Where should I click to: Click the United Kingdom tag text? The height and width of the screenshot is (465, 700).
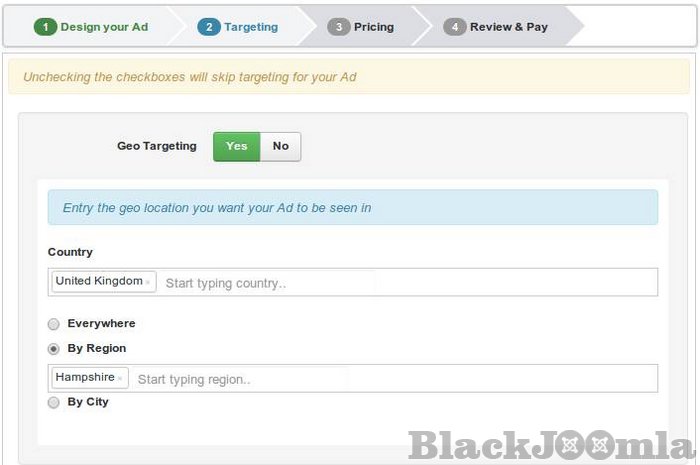pyautogui.click(x=99, y=282)
